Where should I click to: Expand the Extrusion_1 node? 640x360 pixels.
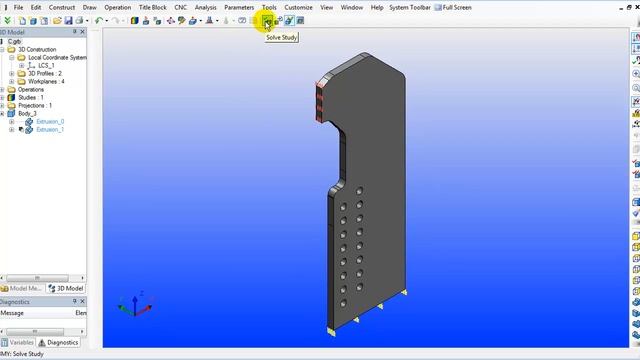[12, 129]
